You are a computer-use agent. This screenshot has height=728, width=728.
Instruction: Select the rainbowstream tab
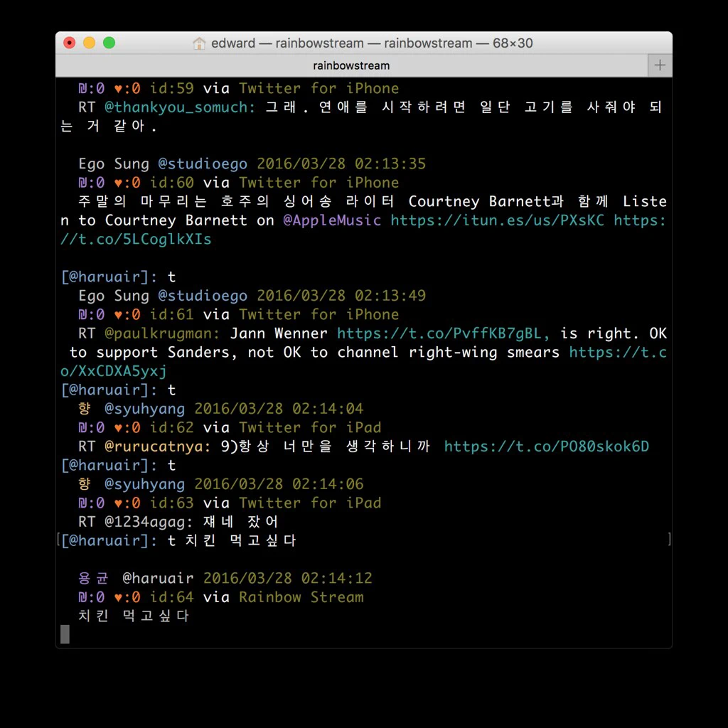(351, 65)
